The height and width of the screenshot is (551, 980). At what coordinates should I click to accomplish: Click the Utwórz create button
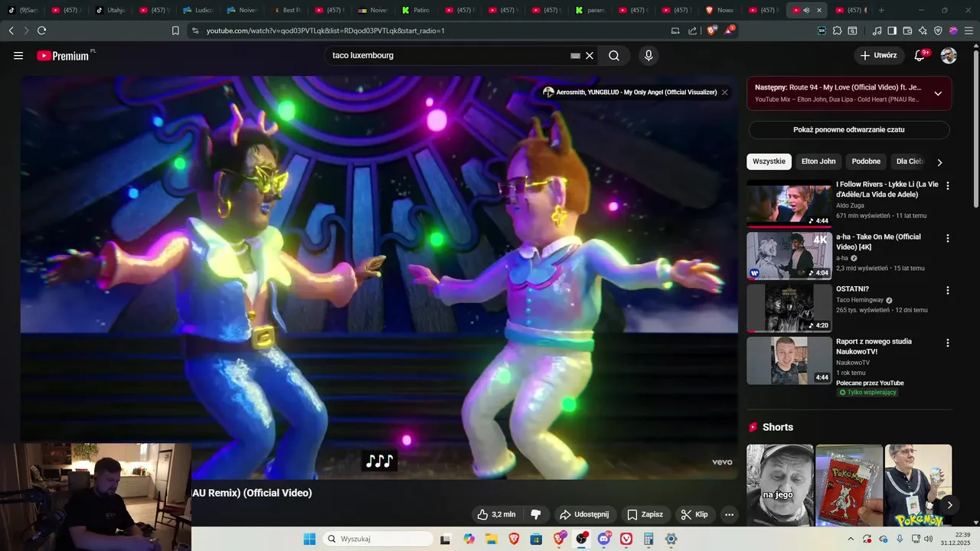878,55
